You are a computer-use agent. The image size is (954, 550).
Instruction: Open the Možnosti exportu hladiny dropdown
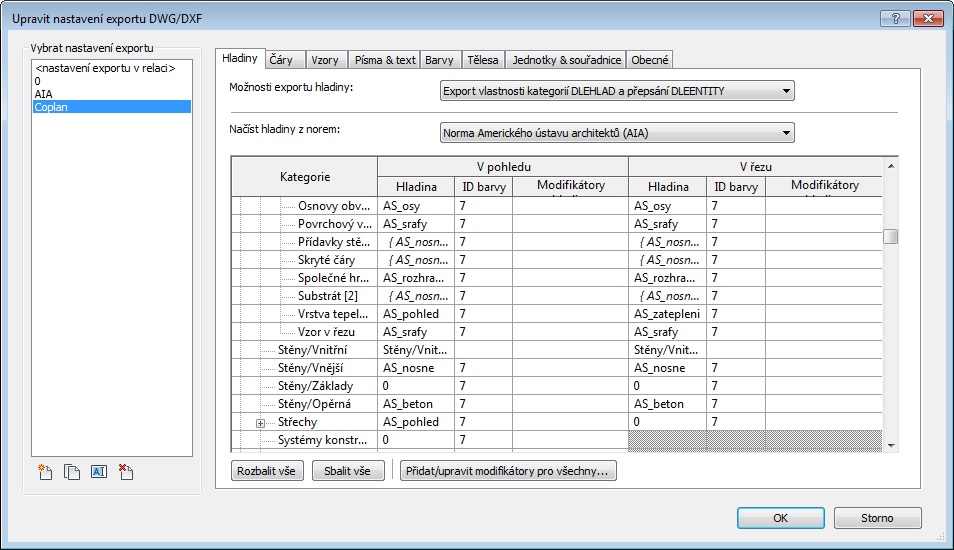click(x=617, y=92)
